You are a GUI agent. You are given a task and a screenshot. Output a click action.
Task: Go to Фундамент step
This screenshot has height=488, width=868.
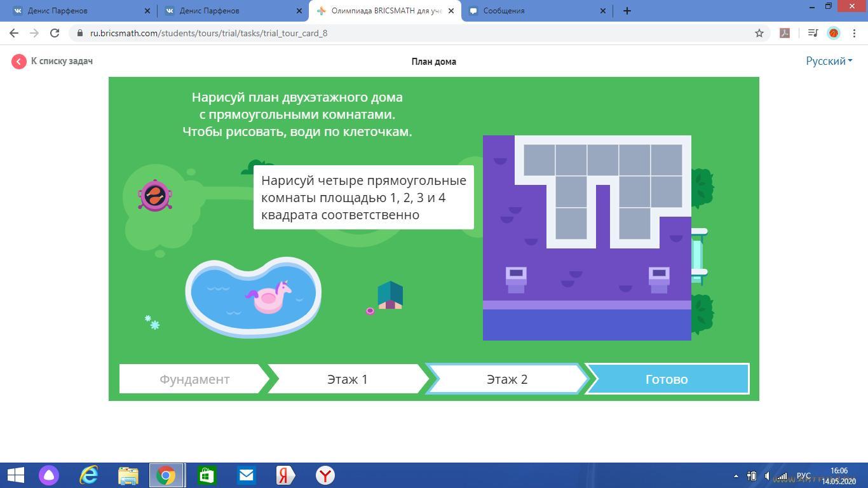click(x=194, y=379)
